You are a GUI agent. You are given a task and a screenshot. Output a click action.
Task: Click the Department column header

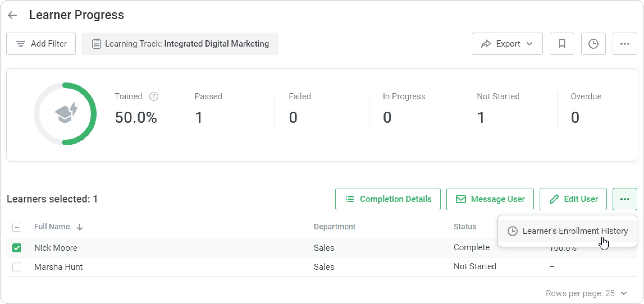[334, 227]
